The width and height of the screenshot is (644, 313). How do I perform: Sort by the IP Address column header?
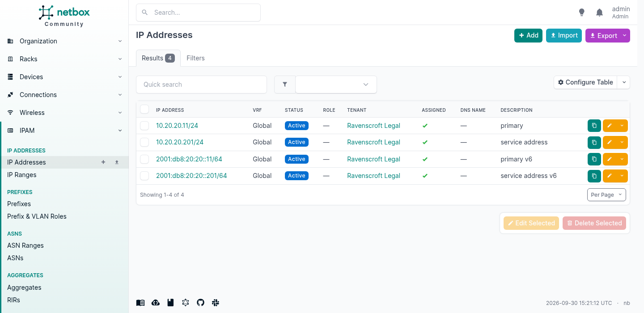(170, 110)
